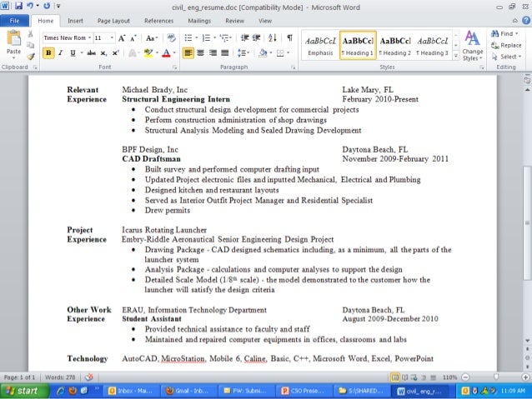Open Word Help with the question mark icon
This screenshot has height=399, width=532.
526,21
